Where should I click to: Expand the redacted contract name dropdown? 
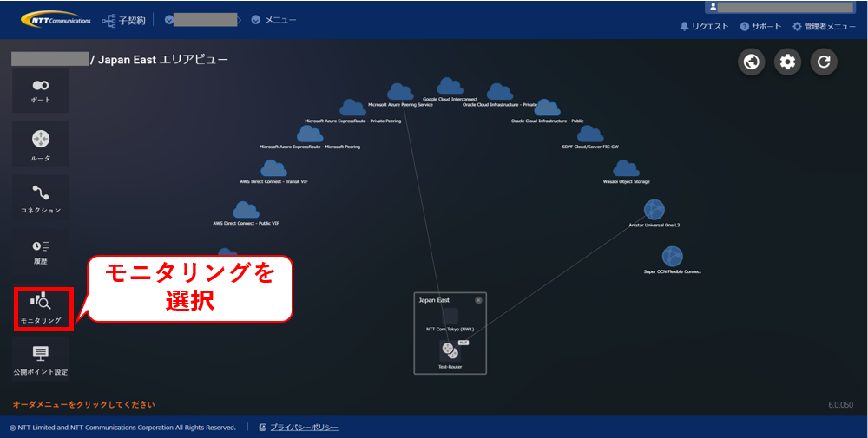coord(204,20)
